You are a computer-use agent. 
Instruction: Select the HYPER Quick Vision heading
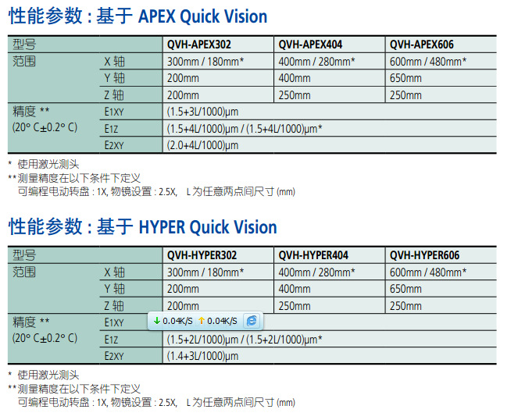(141, 227)
